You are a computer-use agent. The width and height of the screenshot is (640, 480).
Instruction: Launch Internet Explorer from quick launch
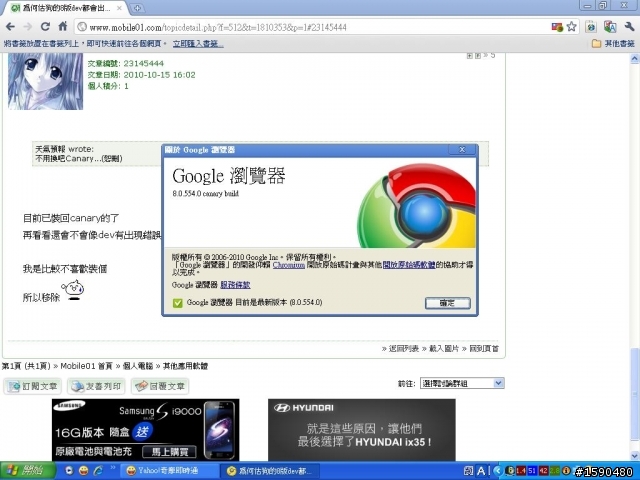pos(98,471)
